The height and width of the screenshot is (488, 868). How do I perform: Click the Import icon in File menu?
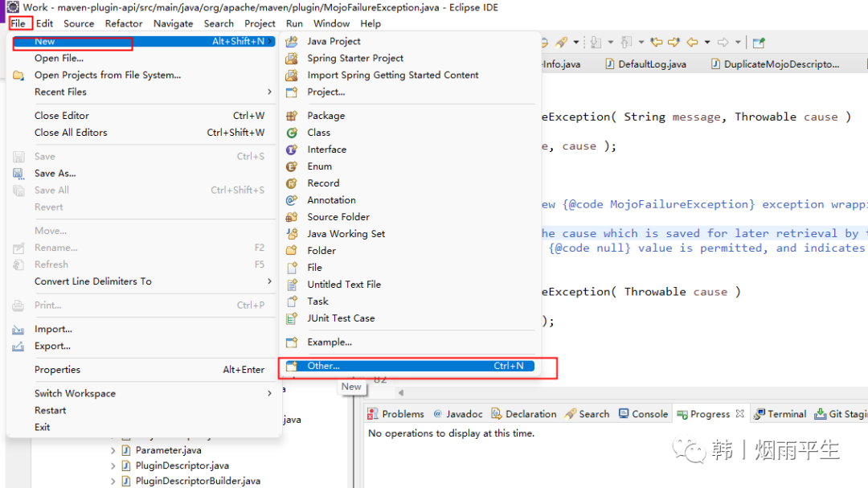[18, 330]
